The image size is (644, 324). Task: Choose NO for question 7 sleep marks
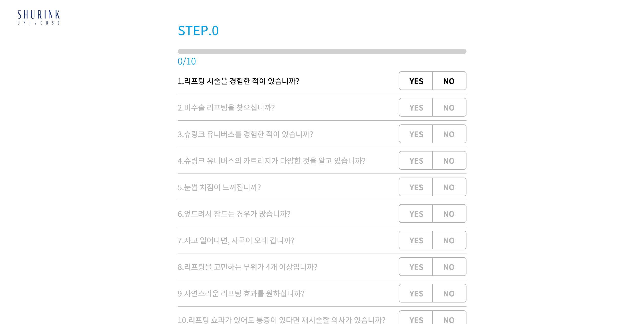[x=449, y=240]
